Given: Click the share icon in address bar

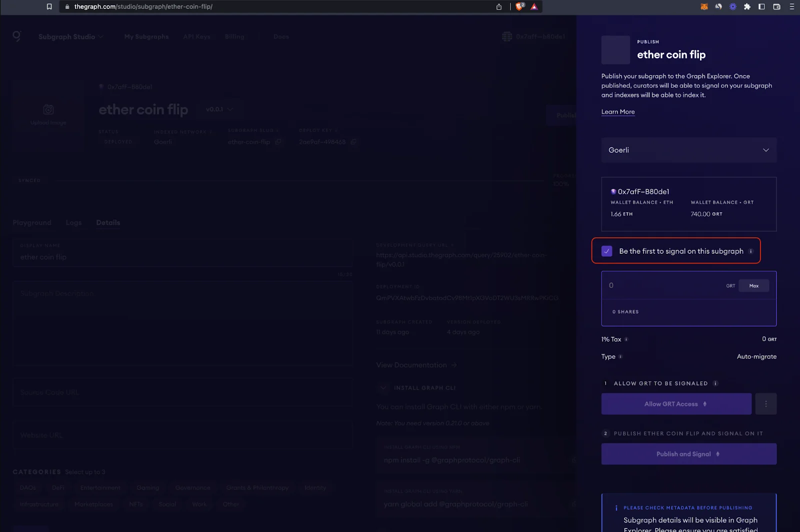Looking at the screenshot, I should click(498, 6).
